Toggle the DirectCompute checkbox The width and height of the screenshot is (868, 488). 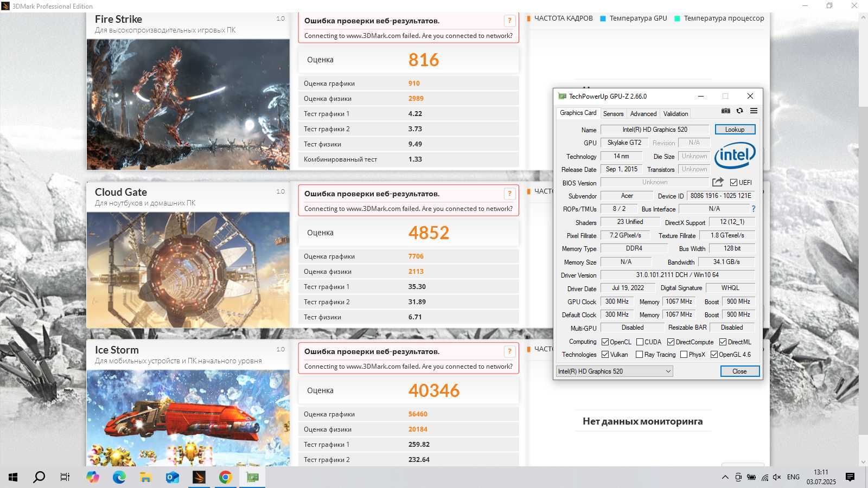pyautogui.click(x=671, y=342)
